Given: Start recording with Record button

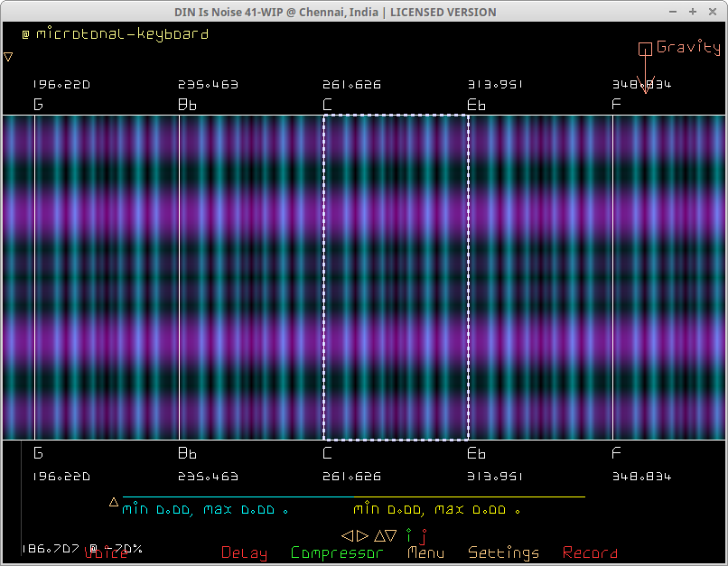Looking at the screenshot, I should point(590,553).
